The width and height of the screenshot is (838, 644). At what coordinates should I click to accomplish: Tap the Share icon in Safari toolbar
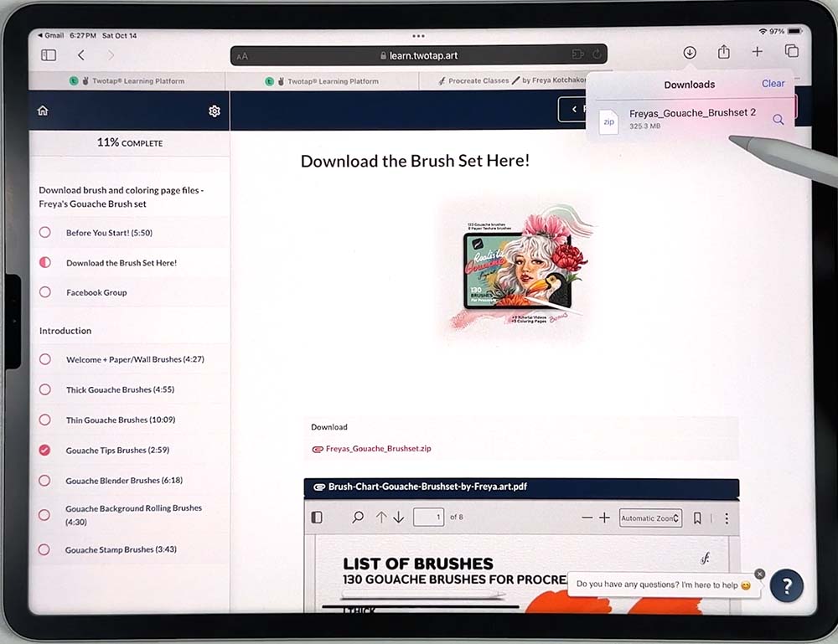pos(724,52)
